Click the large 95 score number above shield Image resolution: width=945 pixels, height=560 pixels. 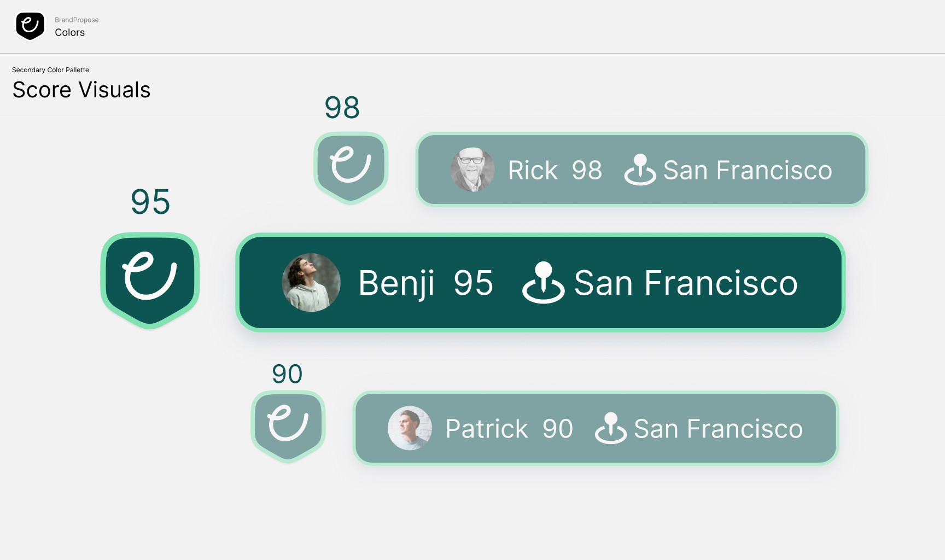pos(150,202)
